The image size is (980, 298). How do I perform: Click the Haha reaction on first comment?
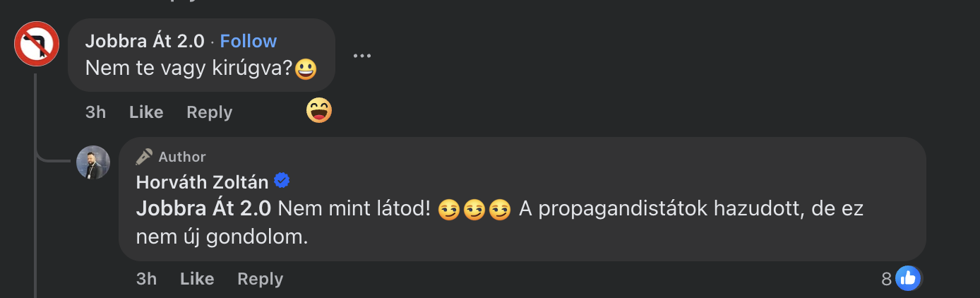point(319,110)
